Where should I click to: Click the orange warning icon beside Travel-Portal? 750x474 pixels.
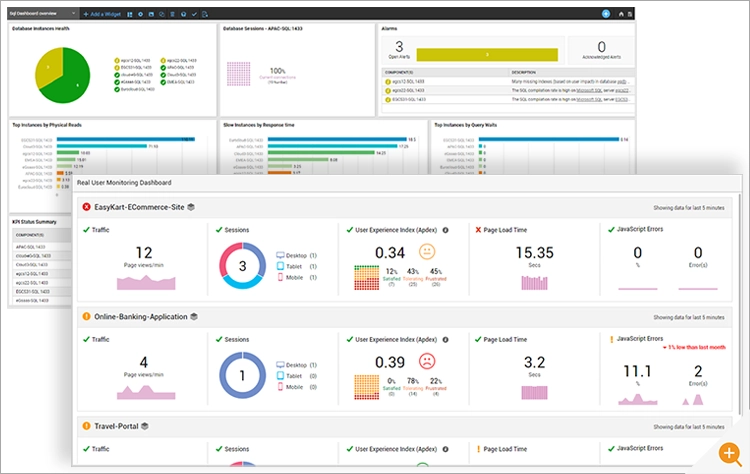(x=87, y=426)
